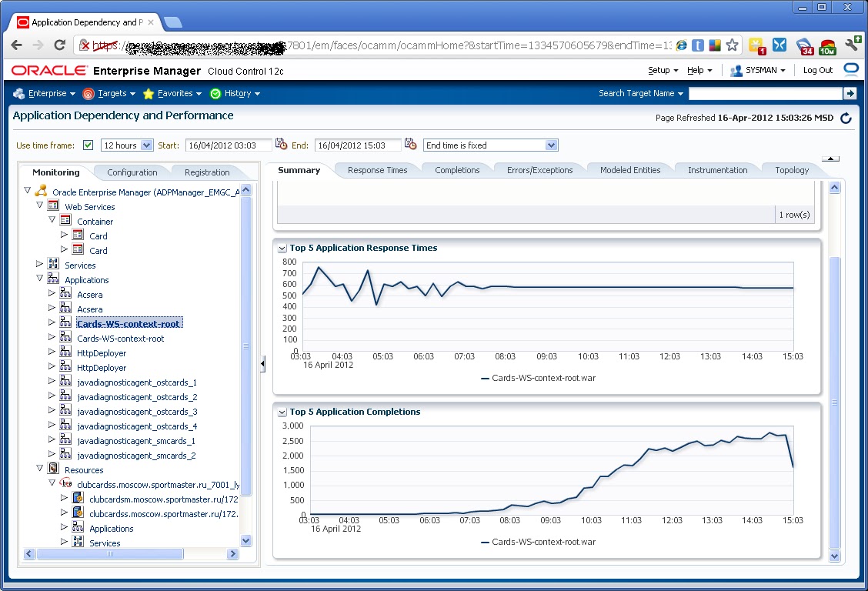This screenshot has height=591, width=868.
Task: Click the tree panel horizontal scrollbar
Action: click(109, 553)
